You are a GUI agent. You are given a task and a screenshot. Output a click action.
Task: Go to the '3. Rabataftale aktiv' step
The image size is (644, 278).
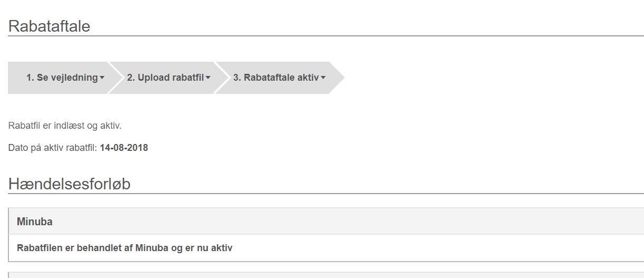279,78
